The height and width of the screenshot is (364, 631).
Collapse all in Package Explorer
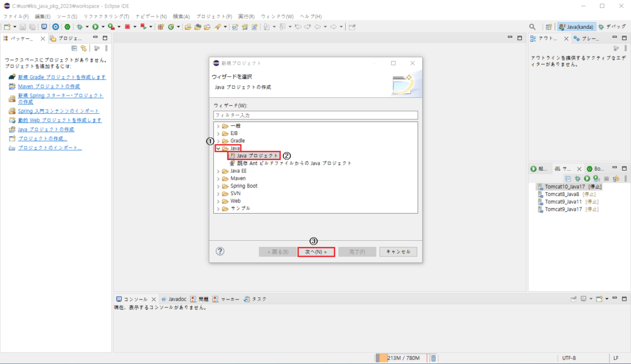[74, 48]
